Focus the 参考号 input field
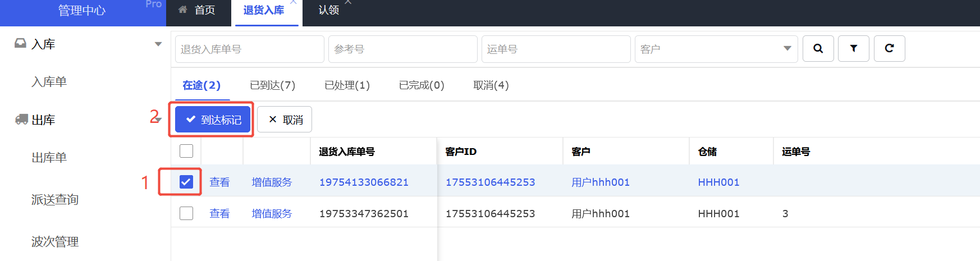Image resolution: width=980 pixels, height=261 pixels. pyautogui.click(x=403, y=49)
